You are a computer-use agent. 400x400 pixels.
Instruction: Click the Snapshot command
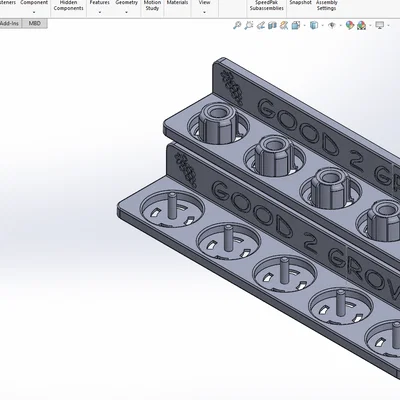click(x=300, y=3)
